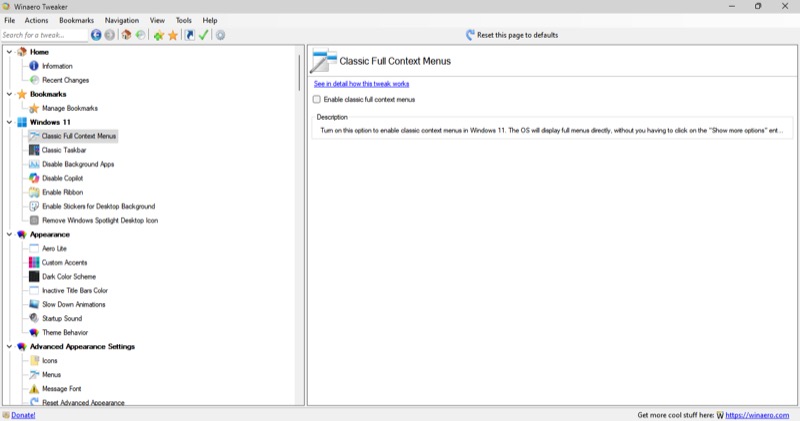Click the Donate! link
The image size is (800, 421).
pos(23,415)
